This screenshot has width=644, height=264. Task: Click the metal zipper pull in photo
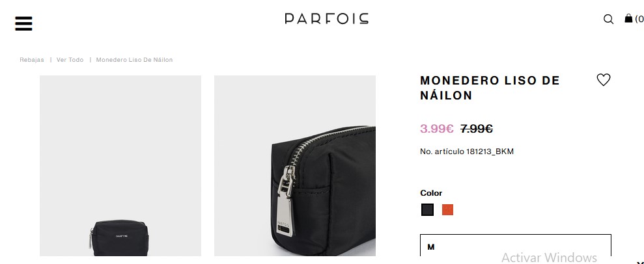coord(287,201)
